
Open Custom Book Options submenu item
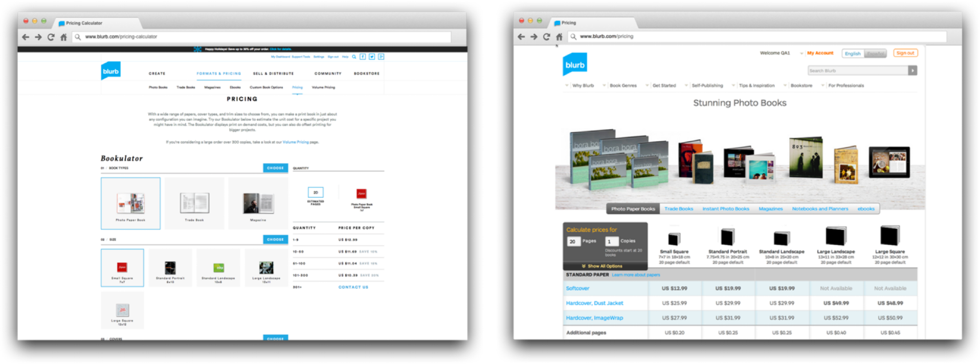[x=266, y=87]
